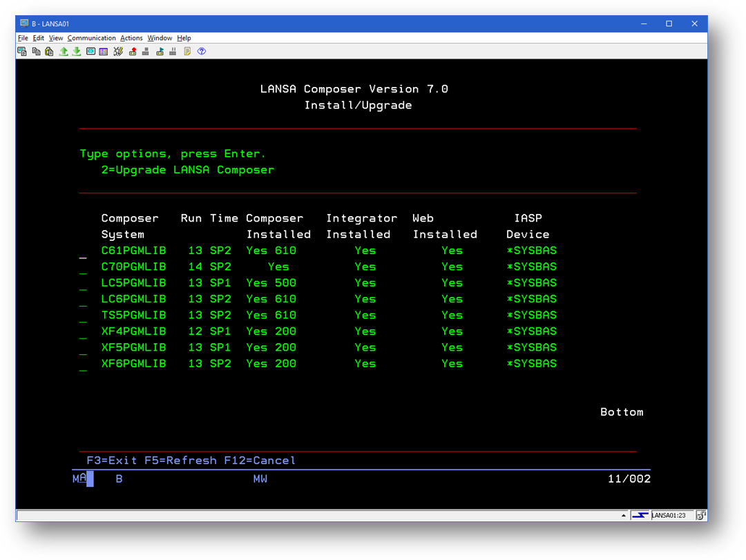
Task: Click the Keyboard/Macro setup icon with pencil
Action: (118, 51)
